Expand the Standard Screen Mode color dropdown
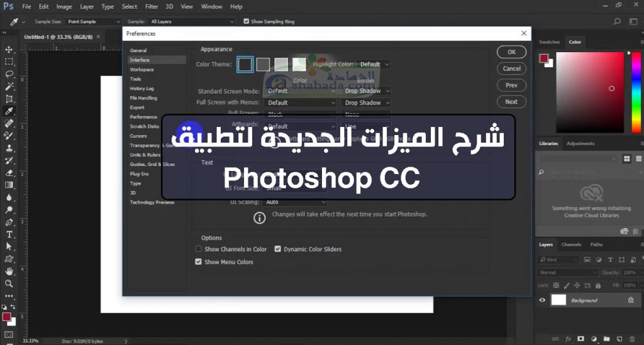This screenshot has height=345, width=644. [x=300, y=91]
